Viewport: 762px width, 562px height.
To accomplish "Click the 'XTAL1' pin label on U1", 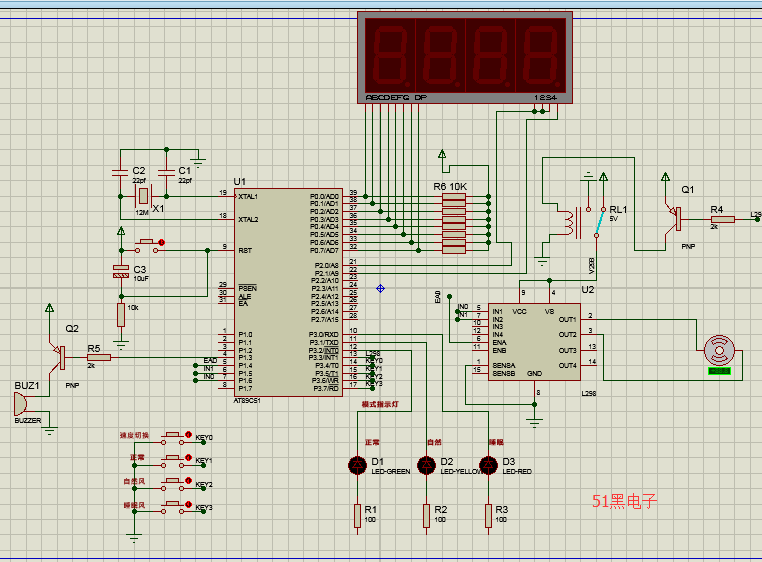I will (248, 196).
